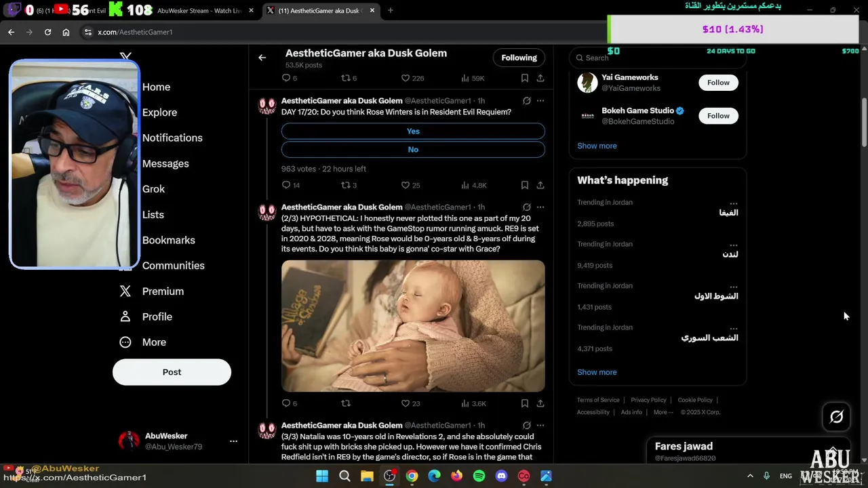Open Grok icon on the (3/3) Natalia tweet
The height and width of the screenshot is (488, 868).
coord(526,425)
